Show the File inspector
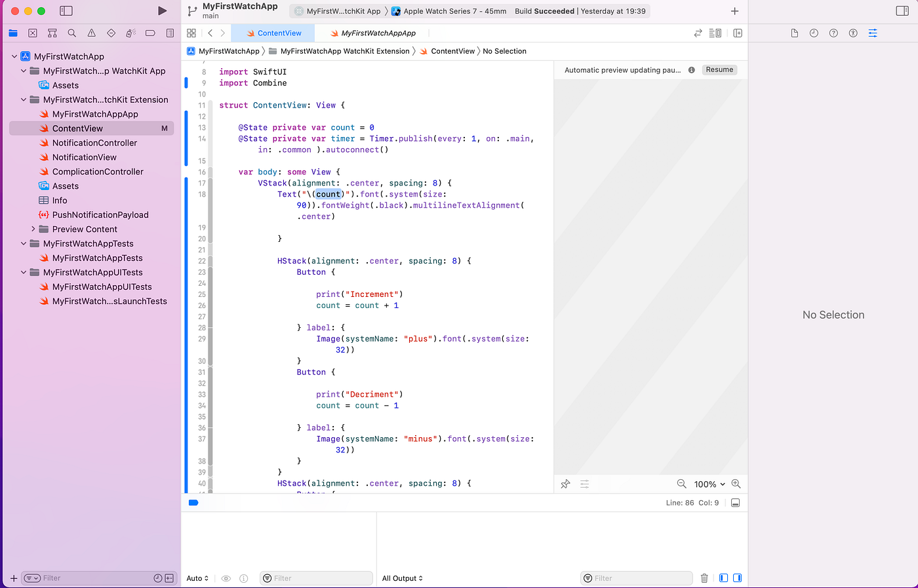This screenshot has height=588, width=918. (x=795, y=33)
